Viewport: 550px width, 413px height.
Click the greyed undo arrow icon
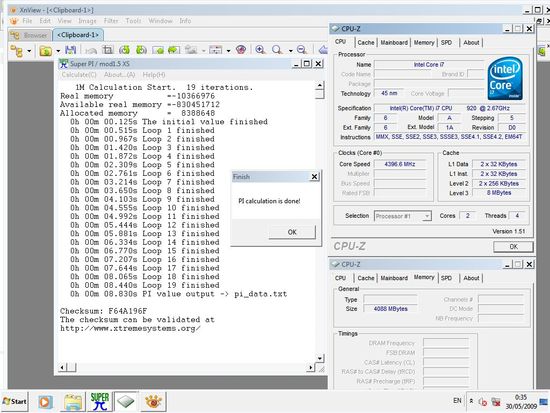91,51
